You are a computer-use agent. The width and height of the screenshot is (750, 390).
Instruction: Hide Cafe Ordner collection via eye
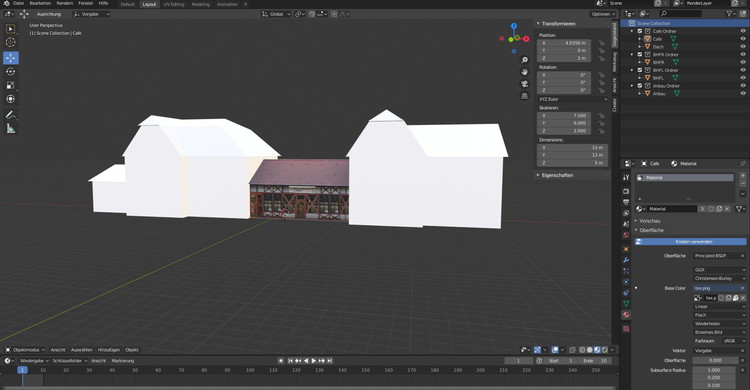pos(743,31)
